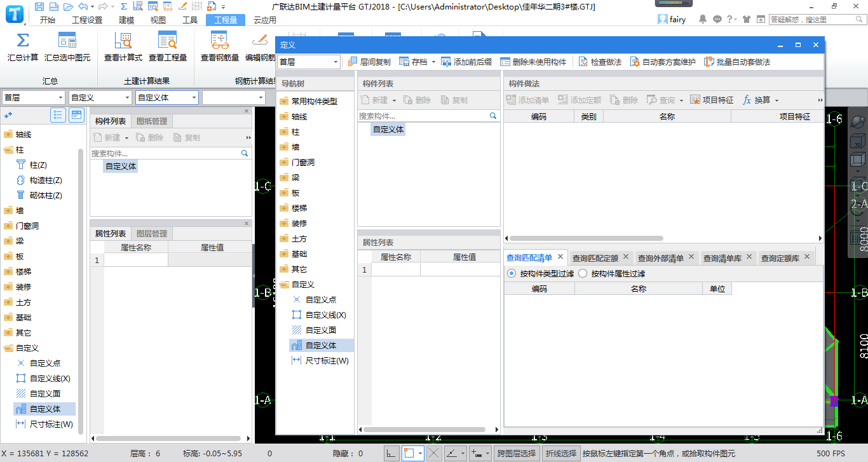The image size is (868, 462).
Task: Click 项目特征 in 构件做法 toolbar
Action: (x=712, y=100)
